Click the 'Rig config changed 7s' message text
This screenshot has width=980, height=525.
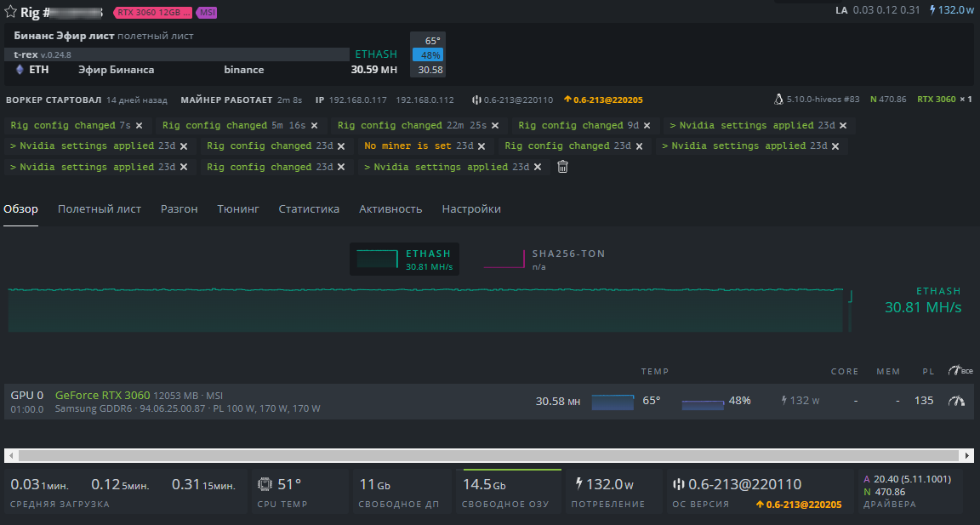[70, 126]
